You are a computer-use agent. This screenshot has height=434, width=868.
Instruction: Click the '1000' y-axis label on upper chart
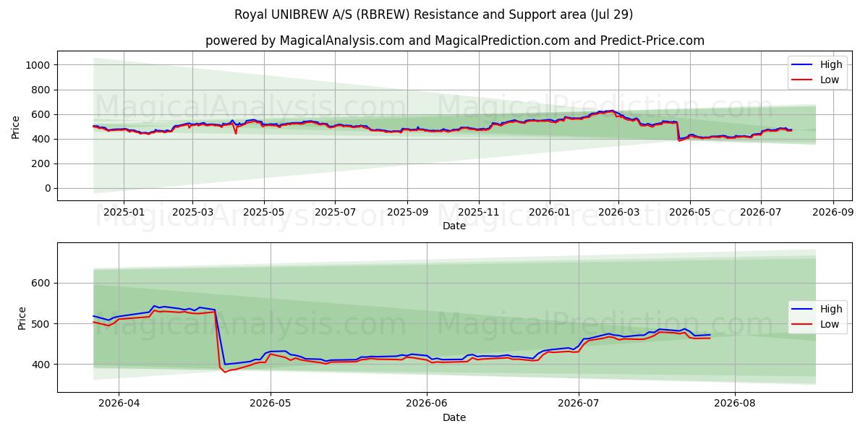coord(38,65)
